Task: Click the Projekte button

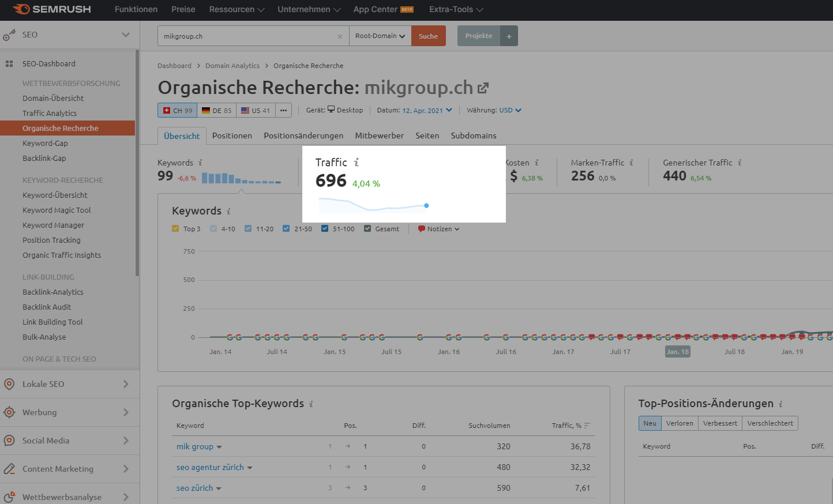Action: [x=479, y=36]
